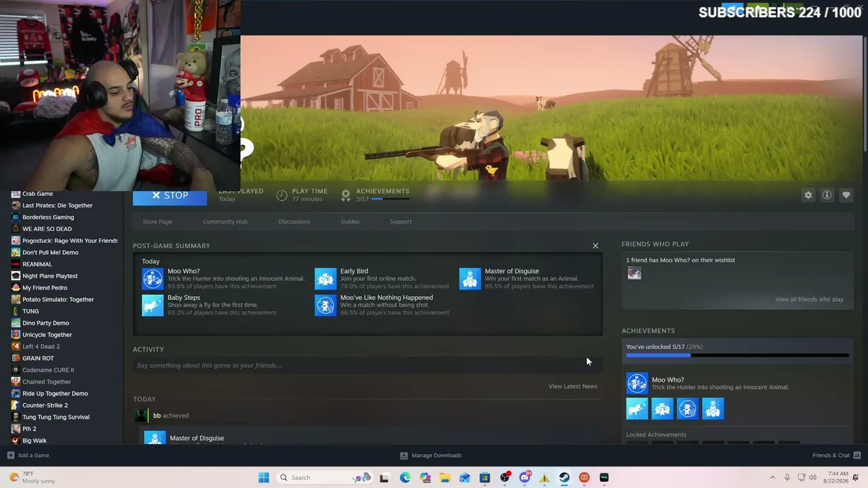Switch to Support tab
Screen dimensions: 868x488
point(401,222)
